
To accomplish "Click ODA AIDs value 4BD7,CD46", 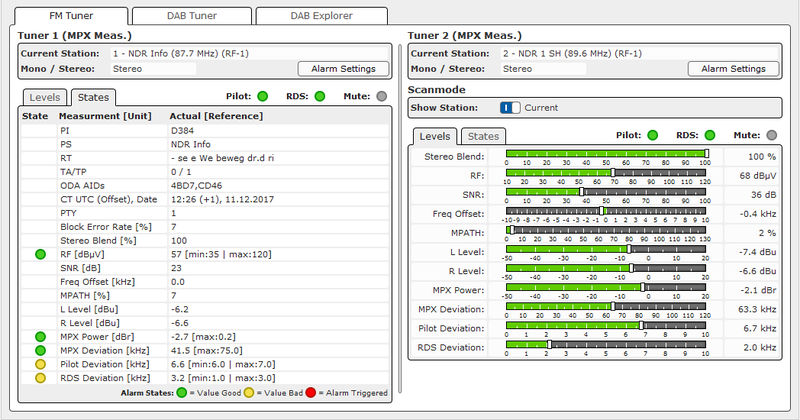I will 196,186.
